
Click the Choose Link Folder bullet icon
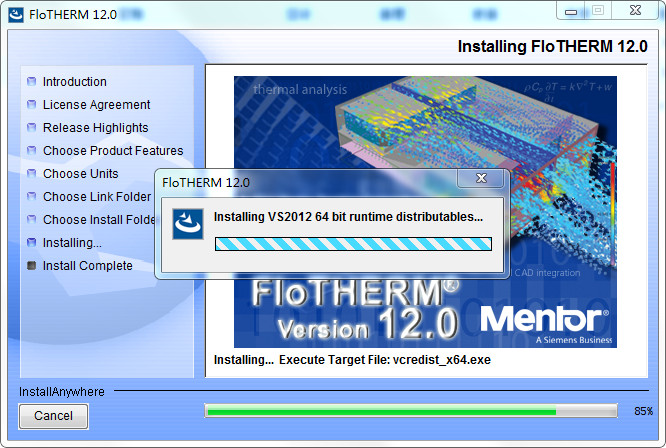tap(31, 196)
